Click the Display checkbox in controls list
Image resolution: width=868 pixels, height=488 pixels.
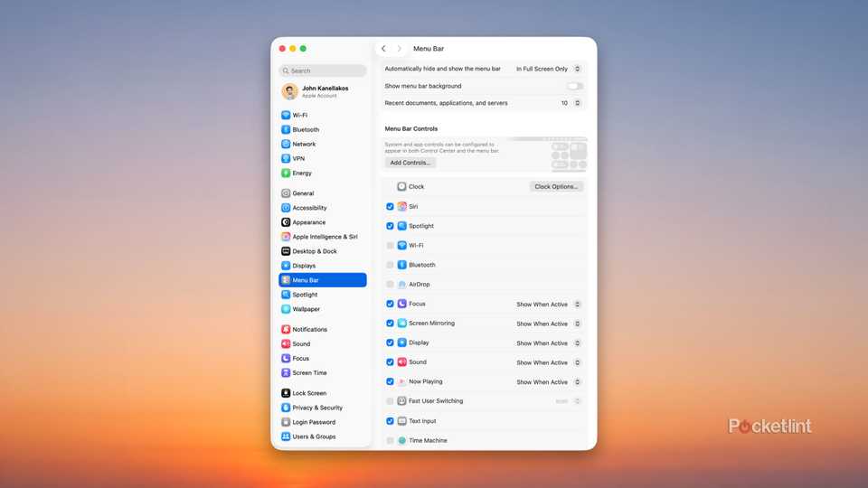coord(390,343)
